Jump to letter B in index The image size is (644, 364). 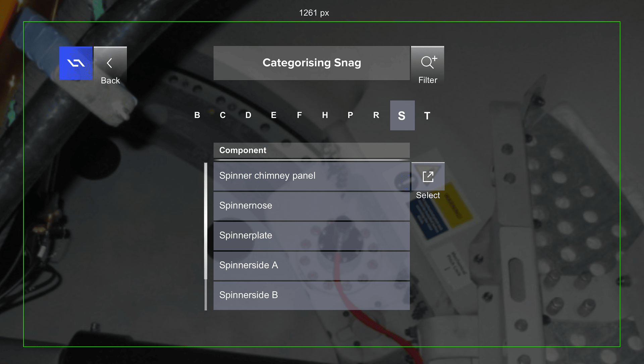tap(197, 115)
